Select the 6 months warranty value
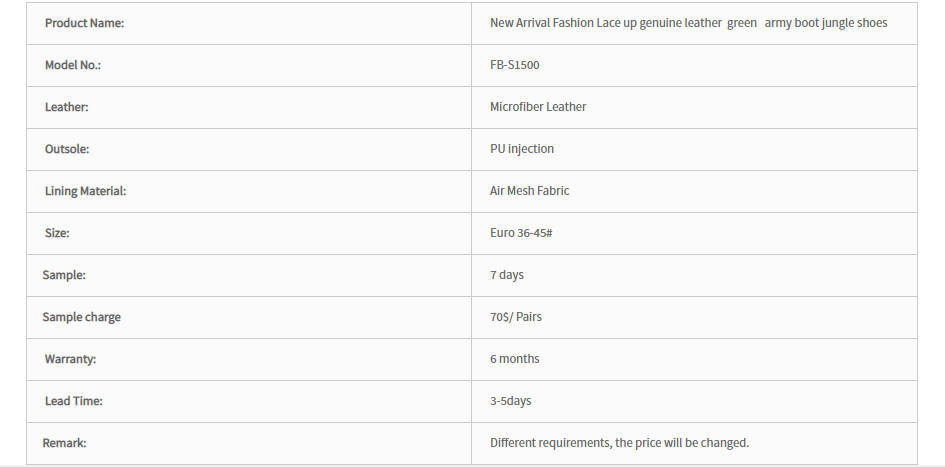This screenshot has width=945, height=467. pos(515,359)
